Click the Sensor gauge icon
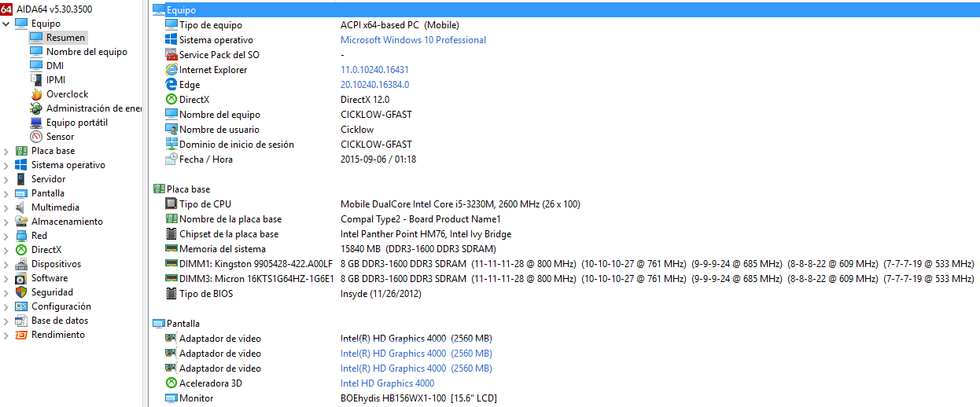The height and width of the screenshot is (407, 980). click(x=36, y=137)
